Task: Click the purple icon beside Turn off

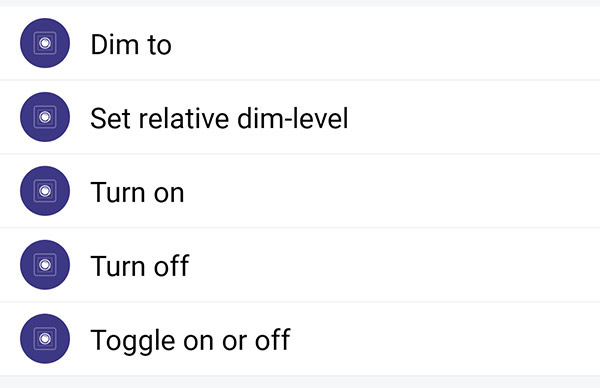Action: coord(45,264)
